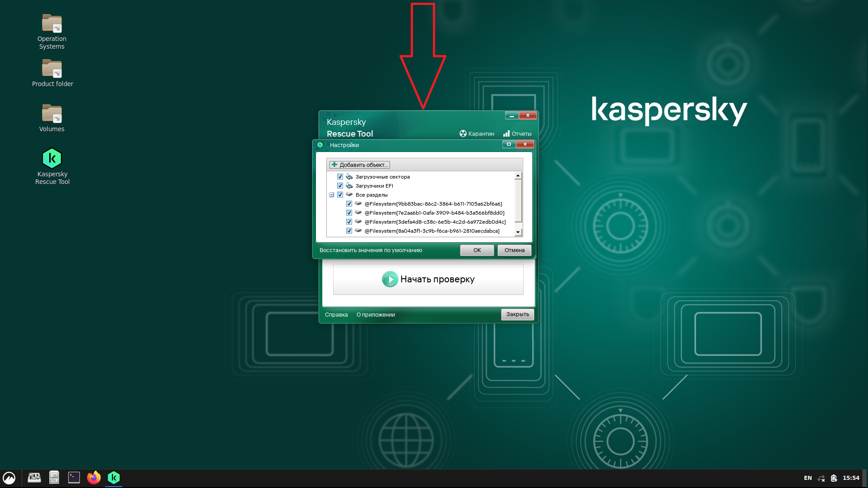This screenshot has height=488, width=868.
Task: Start scan with Начать проверку button
Action: (428, 279)
